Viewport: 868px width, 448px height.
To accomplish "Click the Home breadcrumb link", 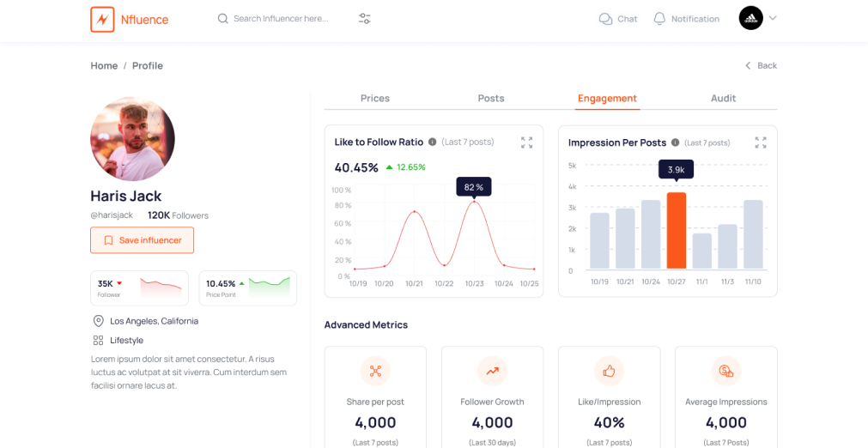I will (104, 66).
